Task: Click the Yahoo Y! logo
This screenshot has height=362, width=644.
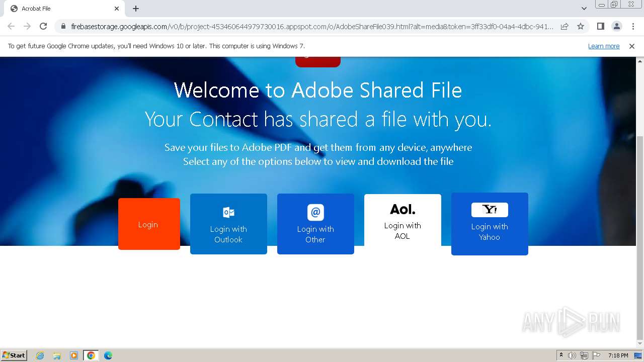Action: tap(490, 210)
